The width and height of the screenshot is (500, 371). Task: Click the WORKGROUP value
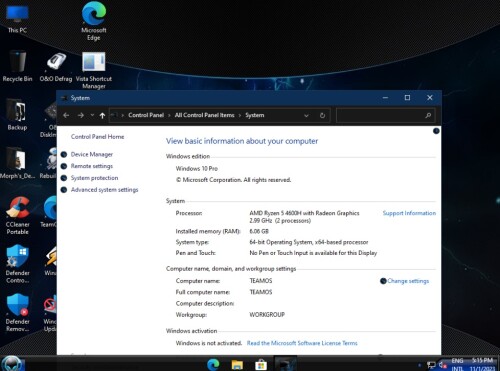coord(267,315)
